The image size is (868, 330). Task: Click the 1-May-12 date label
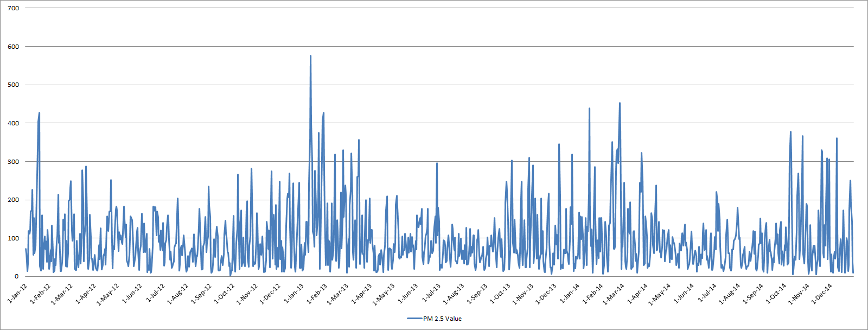coord(108,293)
